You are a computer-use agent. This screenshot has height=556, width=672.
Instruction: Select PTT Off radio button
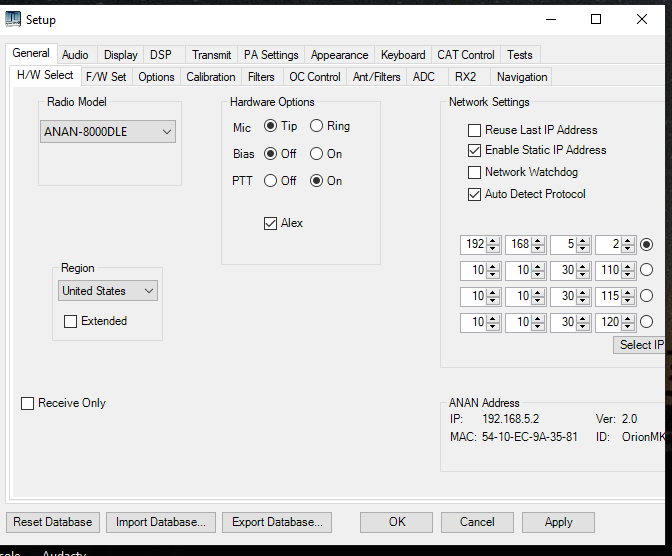click(x=270, y=181)
